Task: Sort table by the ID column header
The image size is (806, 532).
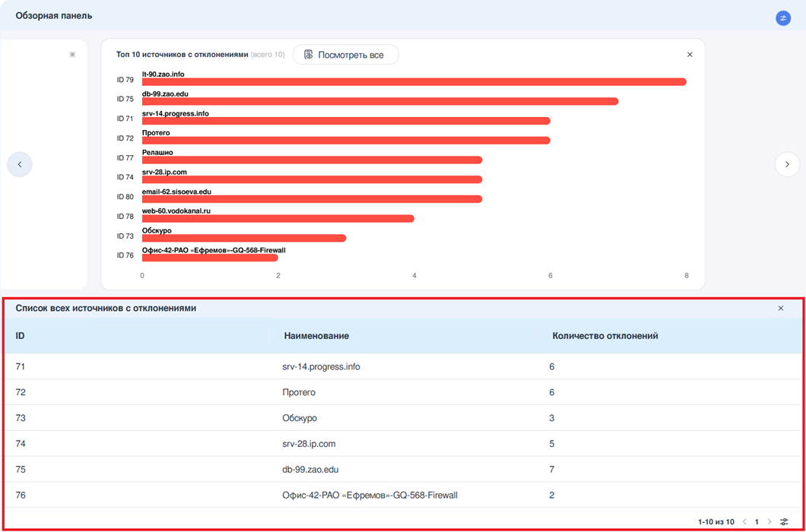Action: click(x=21, y=336)
